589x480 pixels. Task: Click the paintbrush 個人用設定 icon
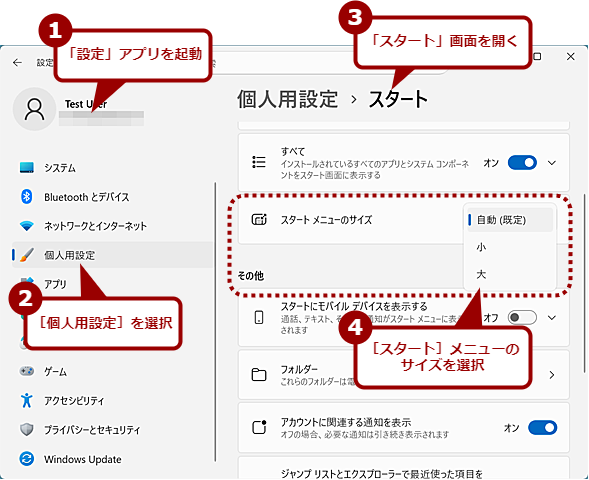click(27, 255)
